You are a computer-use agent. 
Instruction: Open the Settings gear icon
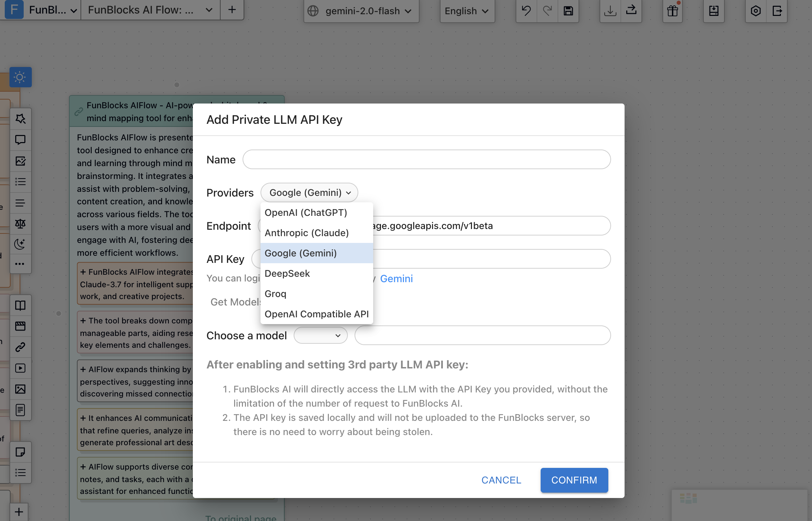tap(755, 11)
